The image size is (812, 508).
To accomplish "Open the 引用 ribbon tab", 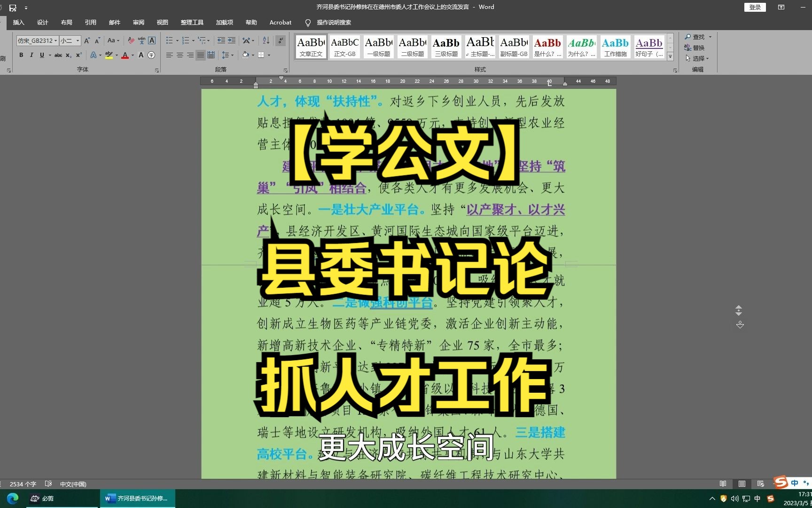I will click(90, 22).
